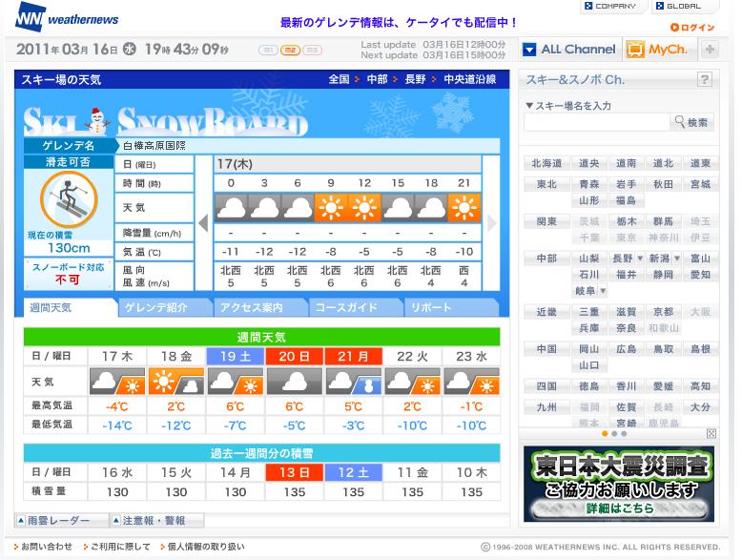The width and height of the screenshot is (742, 560).
Task: Select the middle orange size pill
Action: tap(290, 50)
